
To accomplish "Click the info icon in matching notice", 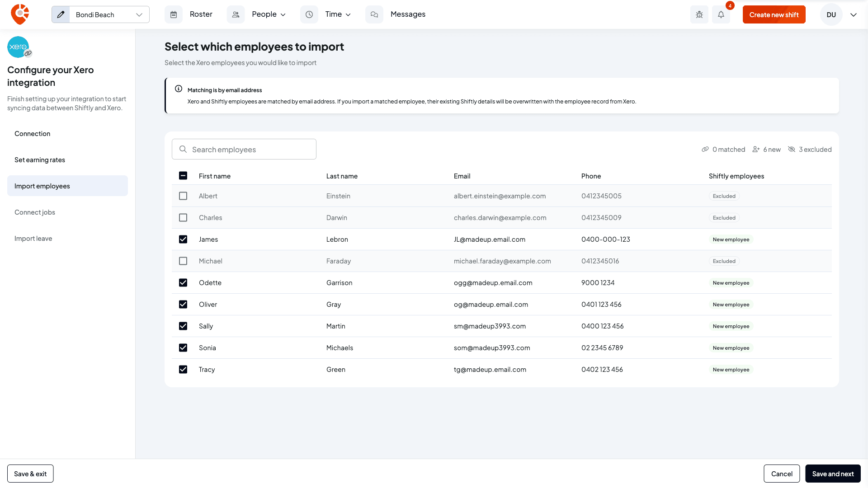I will tap(179, 89).
